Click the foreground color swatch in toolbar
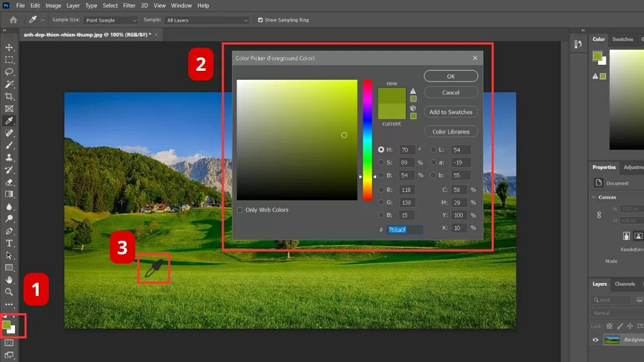 [x=6, y=325]
